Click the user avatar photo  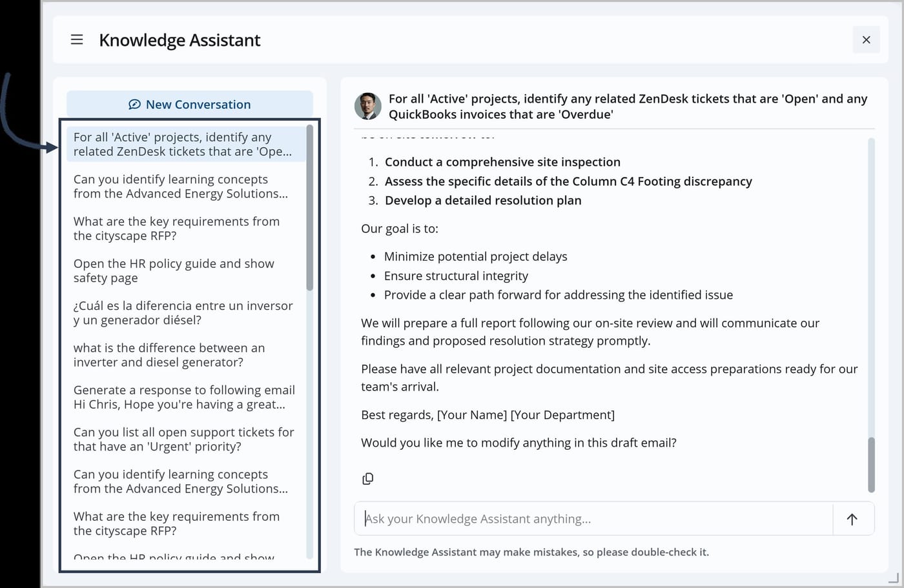[x=368, y=106]
